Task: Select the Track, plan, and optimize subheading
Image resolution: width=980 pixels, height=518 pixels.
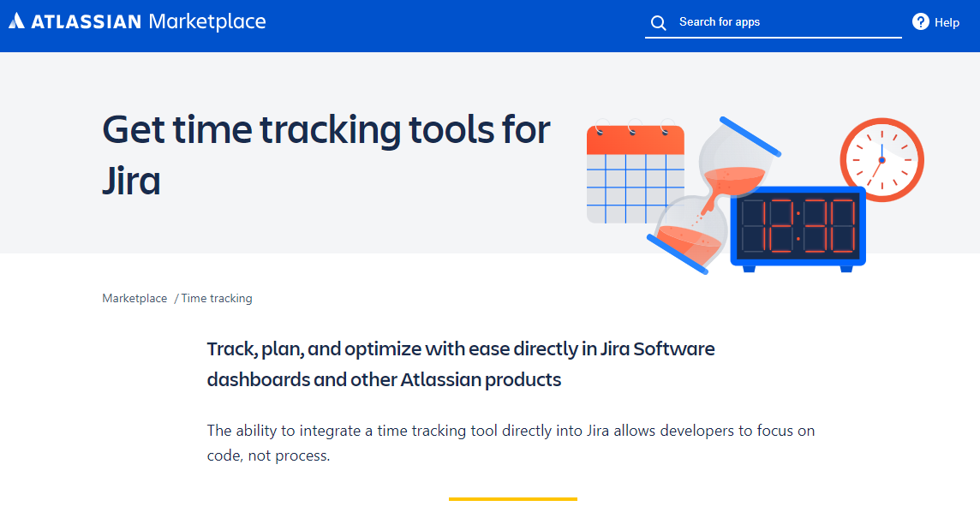Action: 460,363
